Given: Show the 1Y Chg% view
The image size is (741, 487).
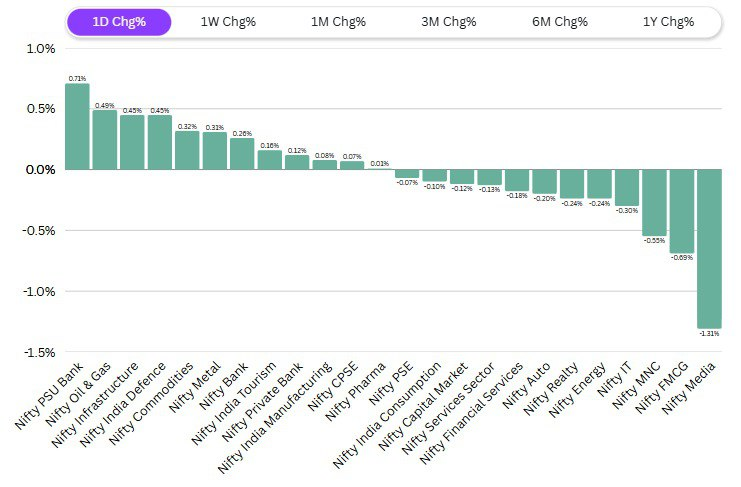Looking at the screenshot, I should point(668,22).
